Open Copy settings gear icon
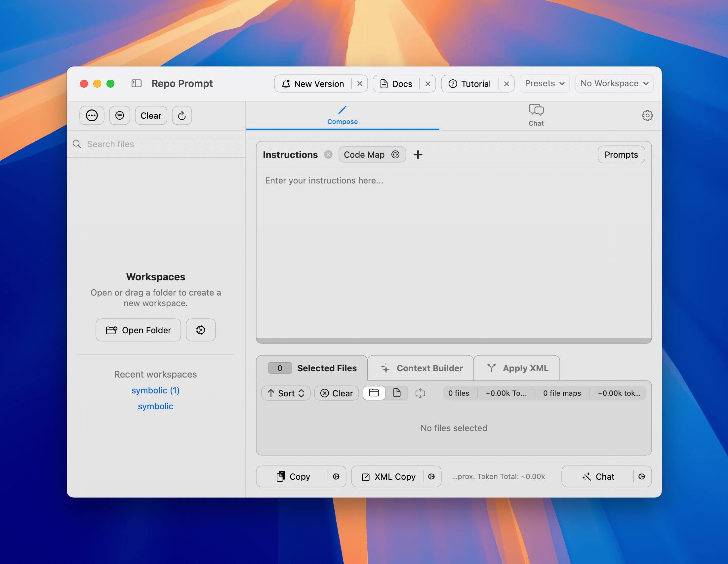 click(336, 477)
